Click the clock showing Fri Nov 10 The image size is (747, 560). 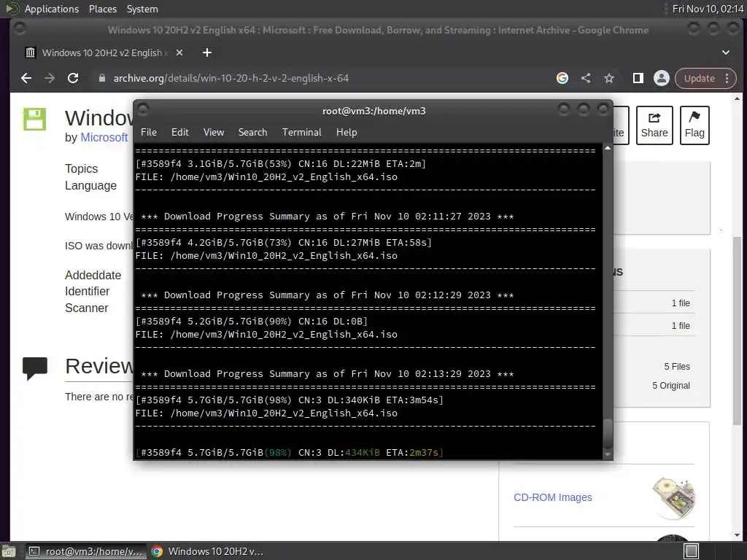tap(708, 9)
